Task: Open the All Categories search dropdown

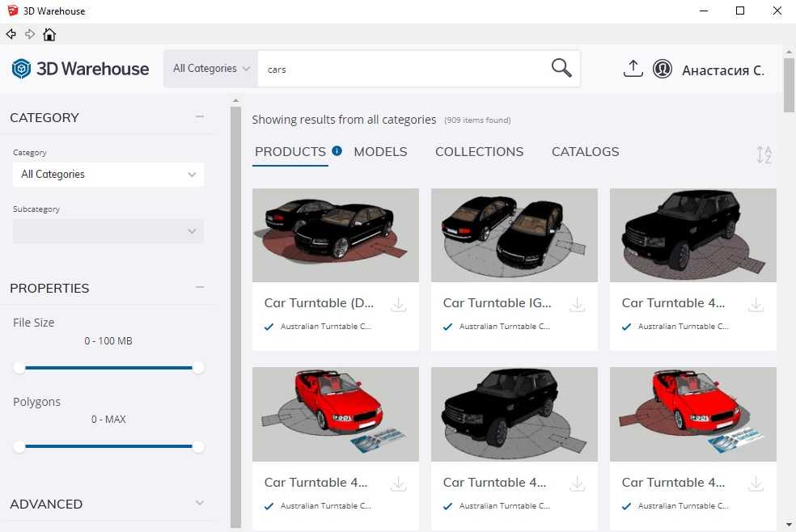Action: [x=211, y=69]
